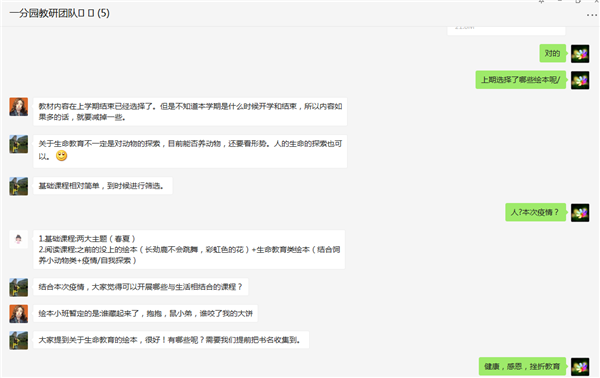Image resolution: width=600 pixels, height=378 pixels.
Task: Click the message listing 1.基础课程:两大主题（春夏）
Action: pos(189,249)
